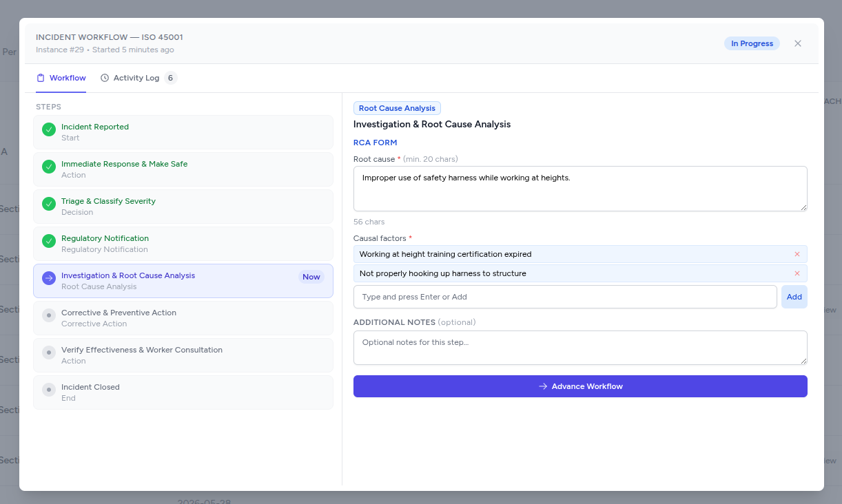Focus the Additional Notes text area
Viewport: 842px width, 504px height.
point(580,348)
